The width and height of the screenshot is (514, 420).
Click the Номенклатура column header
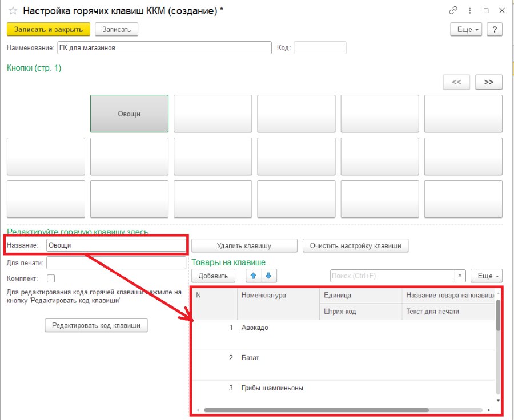coord(278,304)
